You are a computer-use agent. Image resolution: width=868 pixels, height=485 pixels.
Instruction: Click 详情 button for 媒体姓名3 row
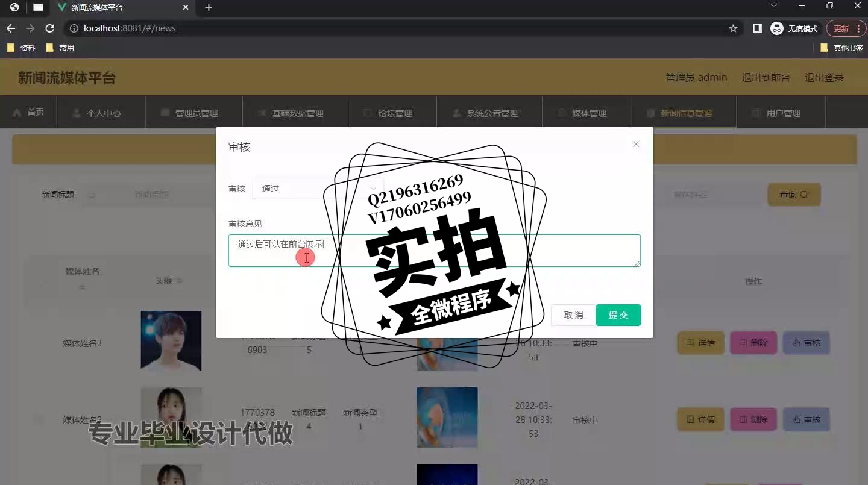[x=700, y=343]
